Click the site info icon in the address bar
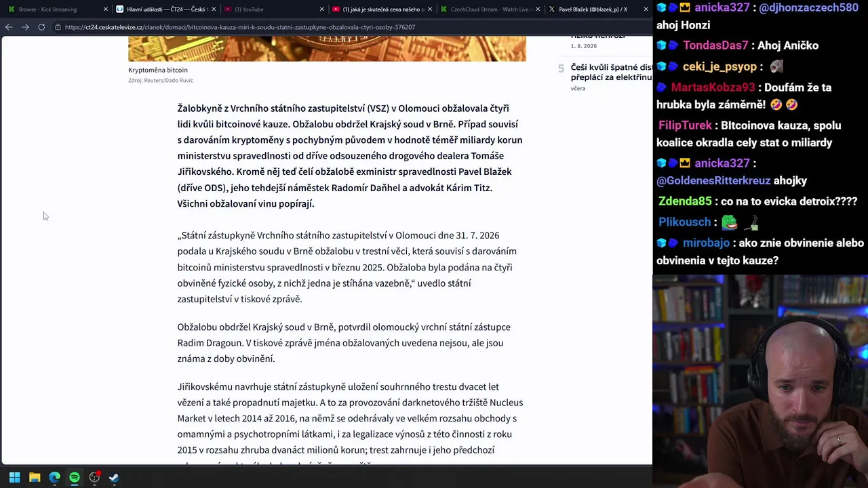 coord(58,27)
